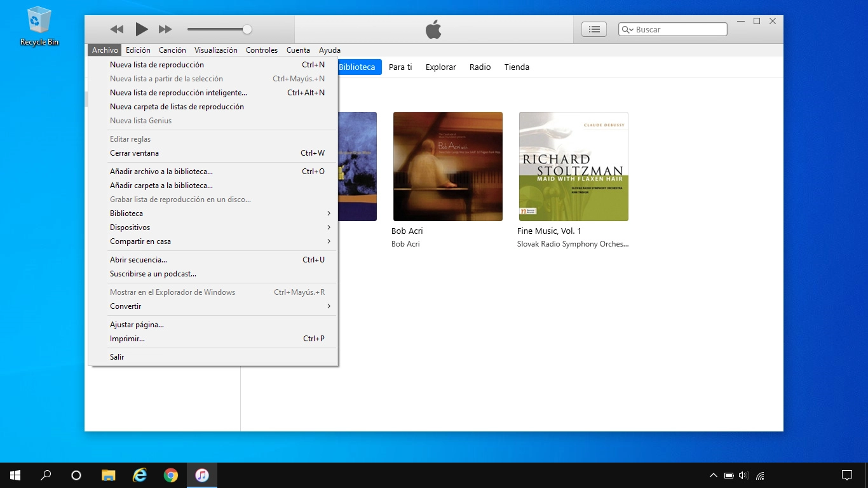This screenshot has width=868, height=488.
Task: Click 'Imprimir...' in the Archivo menu
Action: pos(127,338)
